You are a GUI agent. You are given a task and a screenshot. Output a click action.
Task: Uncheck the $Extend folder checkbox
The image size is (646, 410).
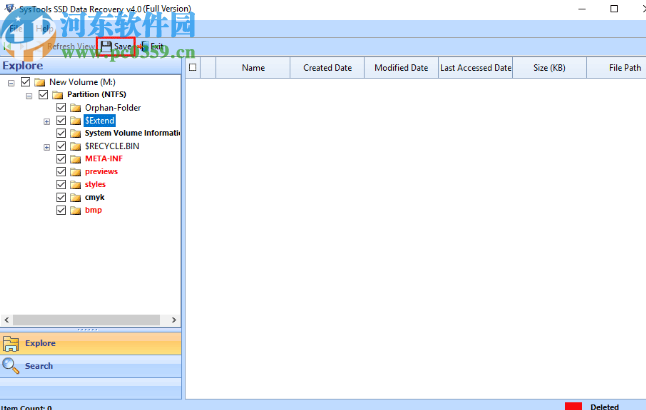[61, 120]
